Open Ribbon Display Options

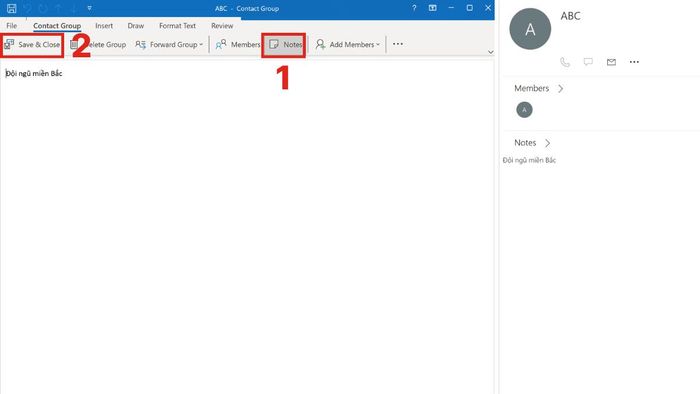433,8
